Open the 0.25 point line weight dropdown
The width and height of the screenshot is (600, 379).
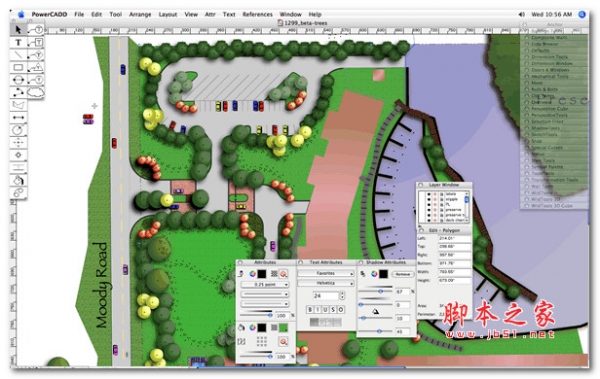264,285
